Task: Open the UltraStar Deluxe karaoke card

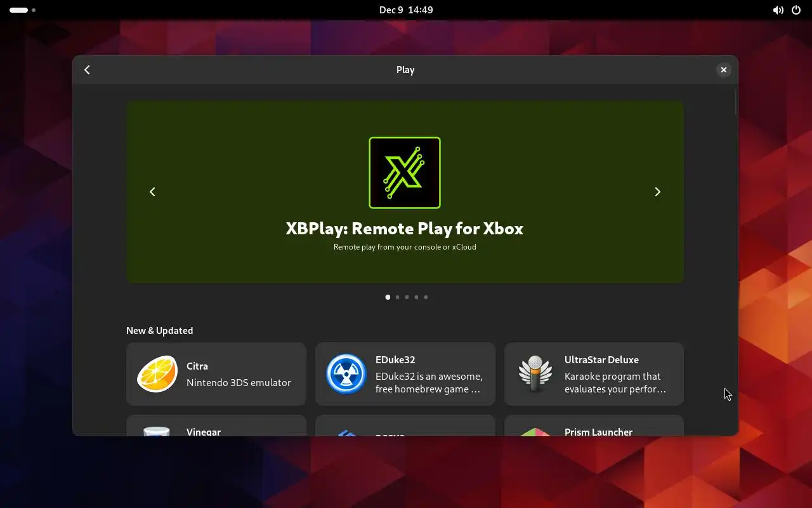Action: point(594,374)
